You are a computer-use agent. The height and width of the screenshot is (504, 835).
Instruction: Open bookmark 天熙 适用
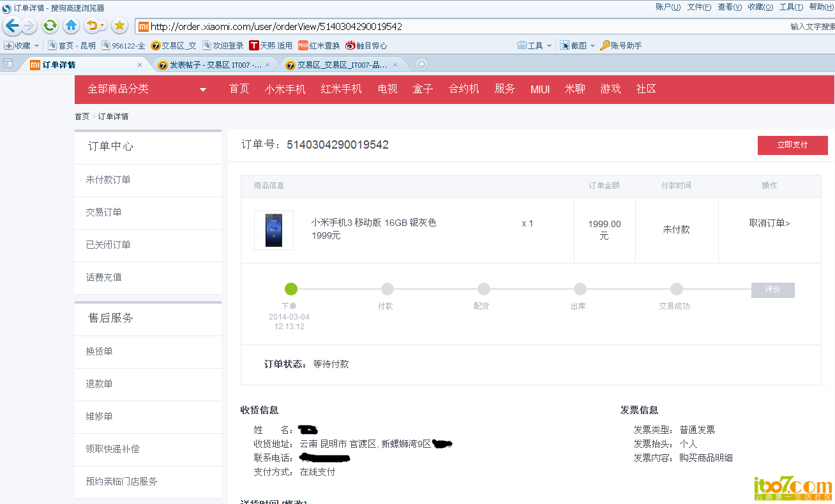tap(271, 46)
